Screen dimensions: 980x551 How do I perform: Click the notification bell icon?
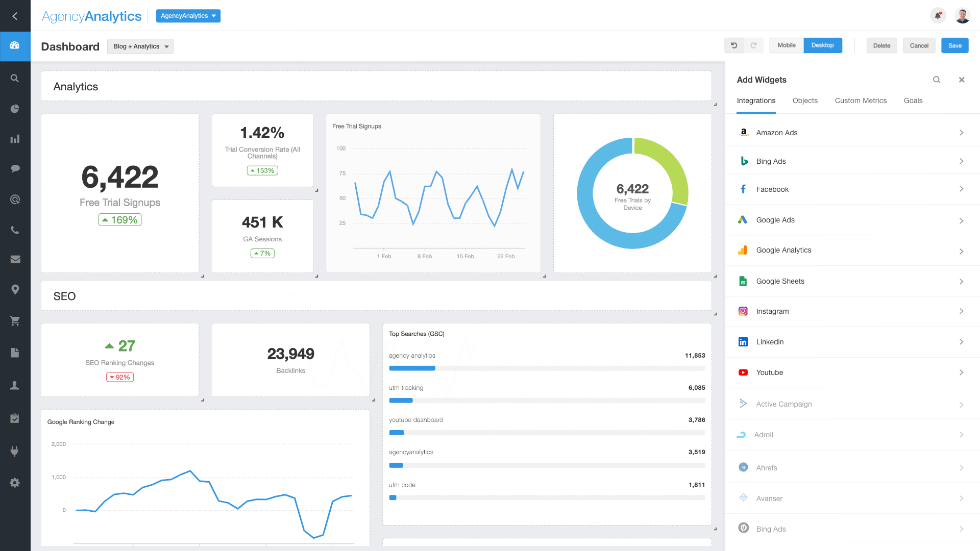pyautogui.click(x=938, y=16)
